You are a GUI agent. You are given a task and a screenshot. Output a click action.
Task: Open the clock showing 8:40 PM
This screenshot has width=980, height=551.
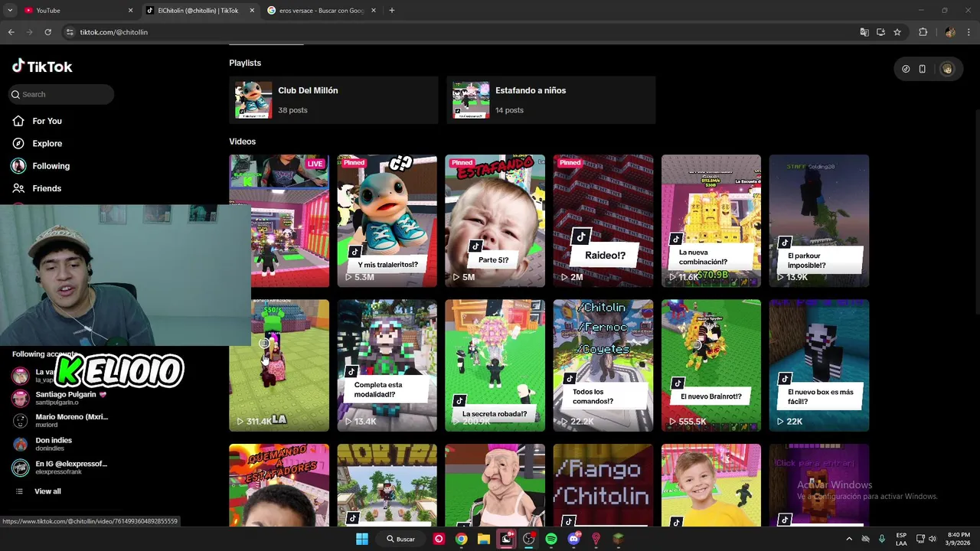coord(959,539)
